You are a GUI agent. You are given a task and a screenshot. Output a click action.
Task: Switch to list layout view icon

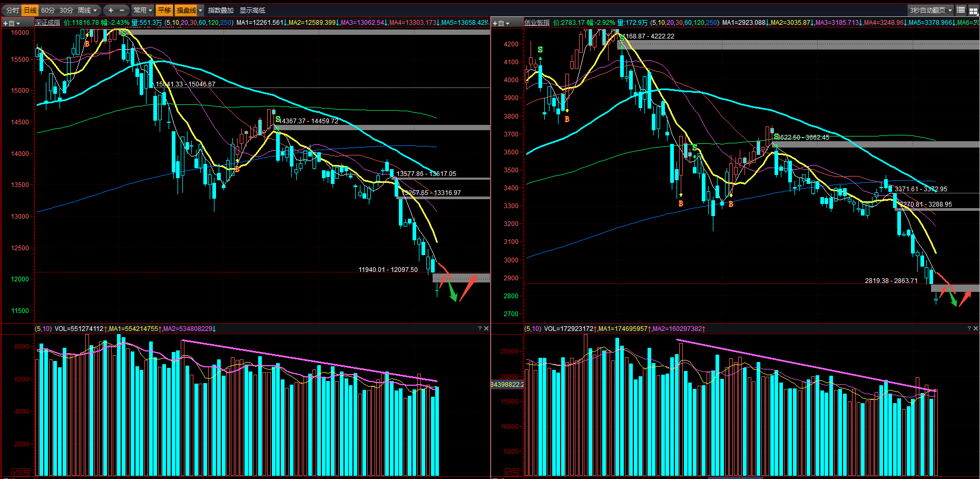961,10
